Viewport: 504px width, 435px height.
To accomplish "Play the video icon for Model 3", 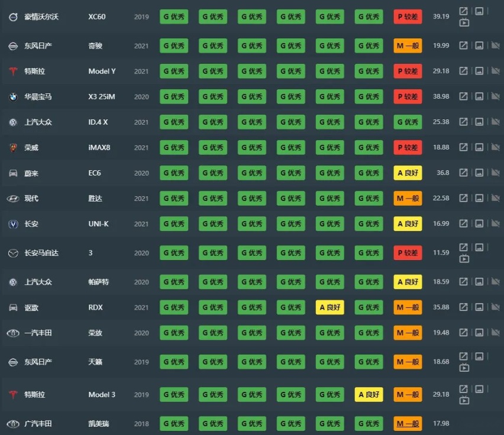I will pos(464,400).
